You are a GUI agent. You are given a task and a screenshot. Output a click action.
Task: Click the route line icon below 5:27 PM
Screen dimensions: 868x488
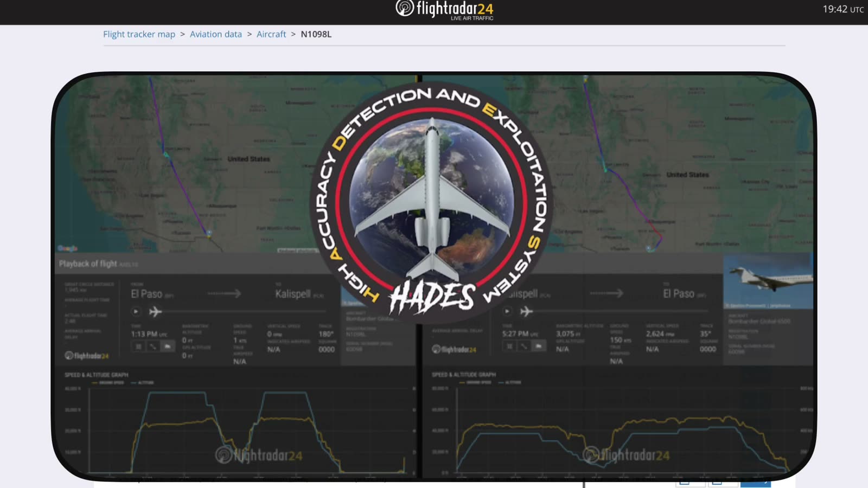tap(524, 346)
